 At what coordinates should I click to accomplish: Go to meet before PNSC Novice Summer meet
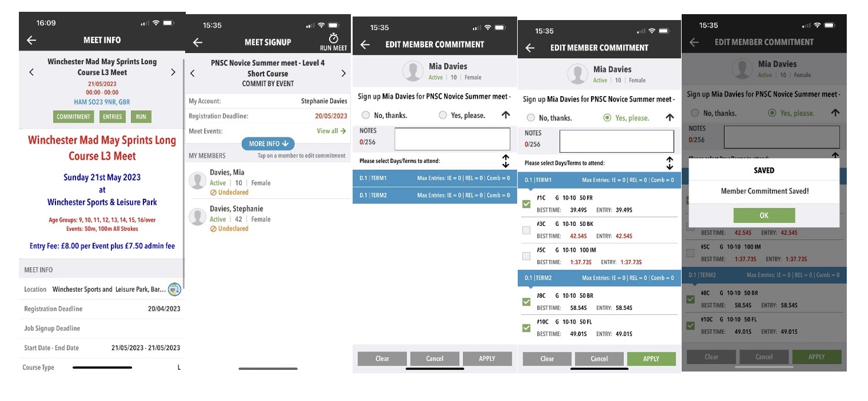(x=192, y=73)
